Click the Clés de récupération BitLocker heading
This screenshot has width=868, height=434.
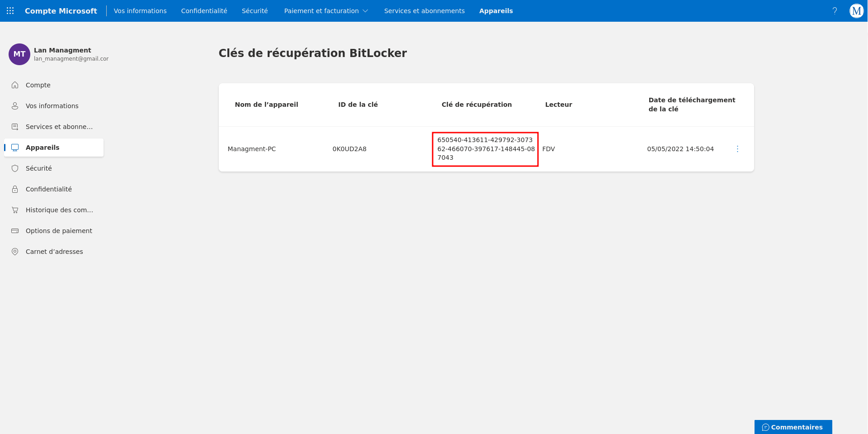tap(313, 53)
